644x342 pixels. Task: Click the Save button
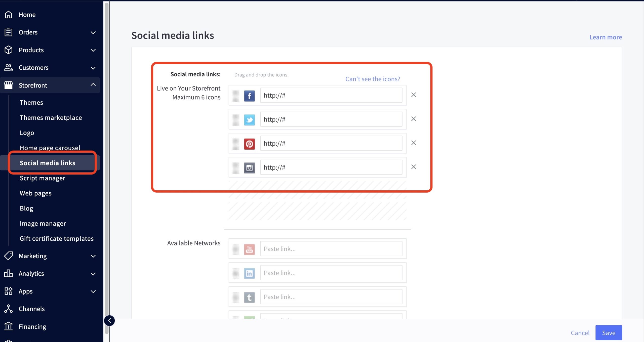tap(609, 333)
